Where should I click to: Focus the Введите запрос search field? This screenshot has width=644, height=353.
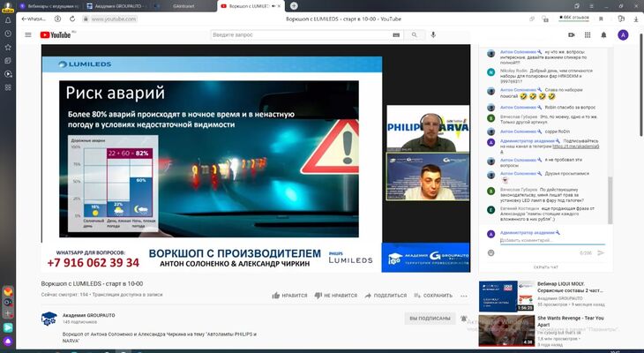pos(301,35)
